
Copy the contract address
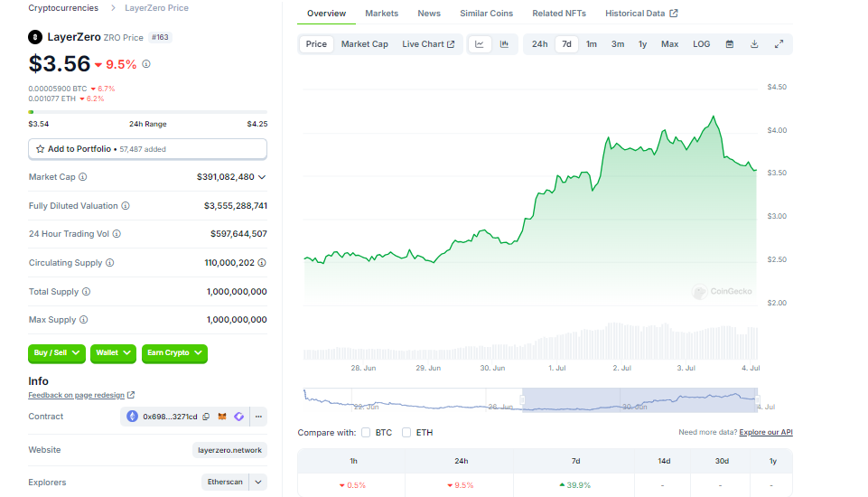pyautogui.click(x=206, y=417)
